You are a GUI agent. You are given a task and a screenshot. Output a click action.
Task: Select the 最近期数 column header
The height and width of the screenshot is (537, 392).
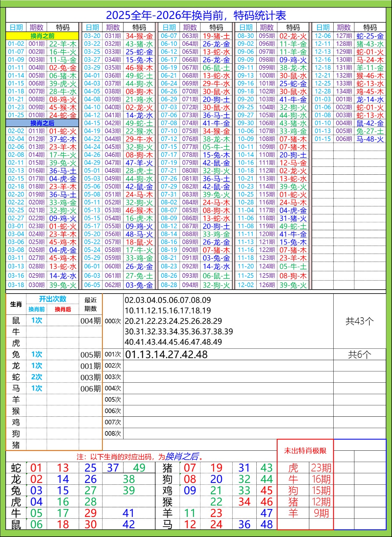click(91, 304)
